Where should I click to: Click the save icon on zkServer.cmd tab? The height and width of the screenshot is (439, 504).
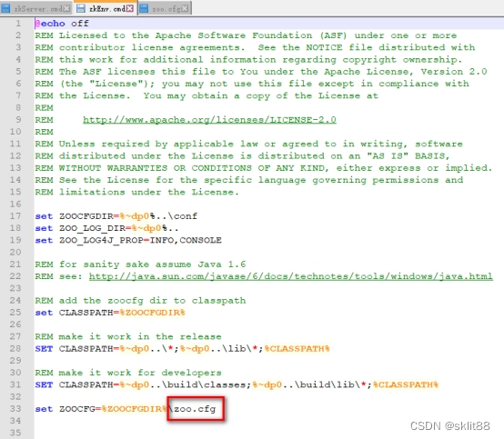coord(5,9)
